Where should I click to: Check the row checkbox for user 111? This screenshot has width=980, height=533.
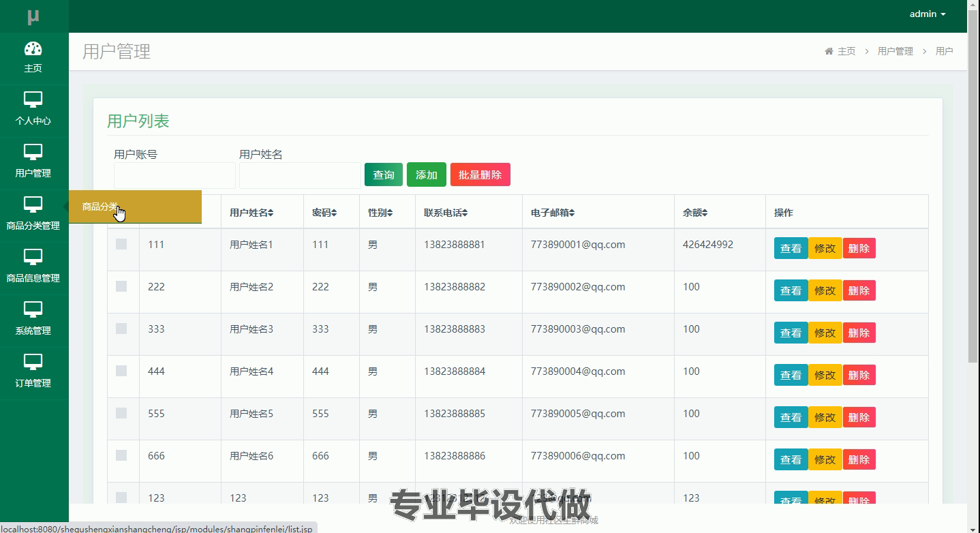click(121, 244)
